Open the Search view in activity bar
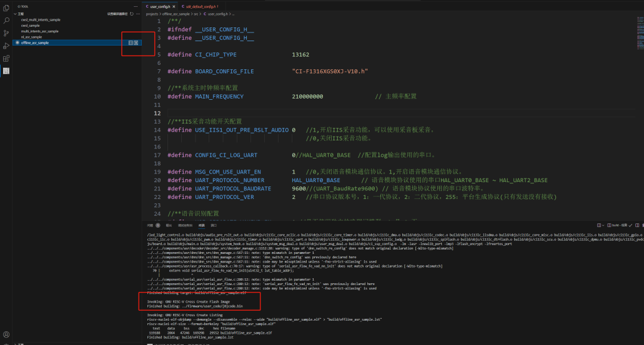The width and height of the screenshot is (644, 345). [6, 21]
